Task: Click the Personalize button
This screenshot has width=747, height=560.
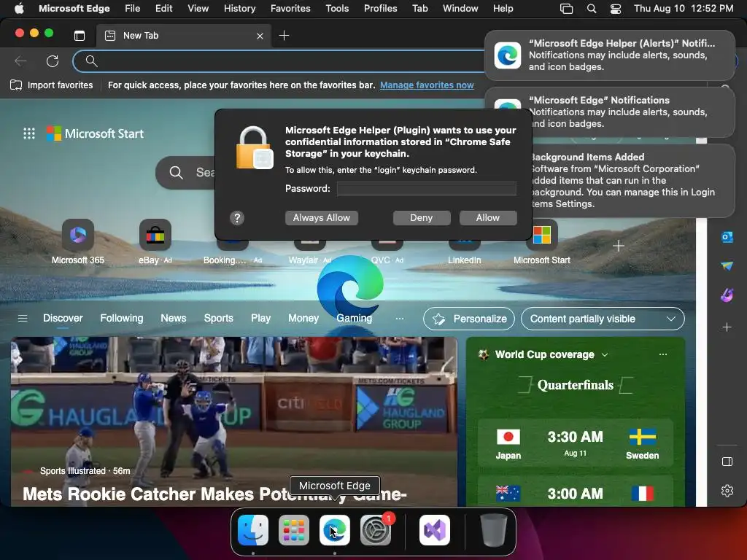Action: [x=469, y=319]
